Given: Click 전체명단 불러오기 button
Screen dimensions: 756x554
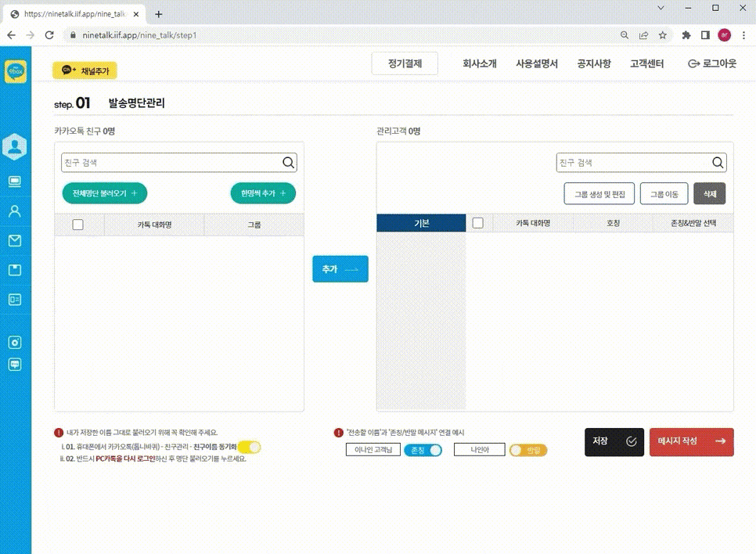Looking at the screenshot, I should (x=105, y=193).
